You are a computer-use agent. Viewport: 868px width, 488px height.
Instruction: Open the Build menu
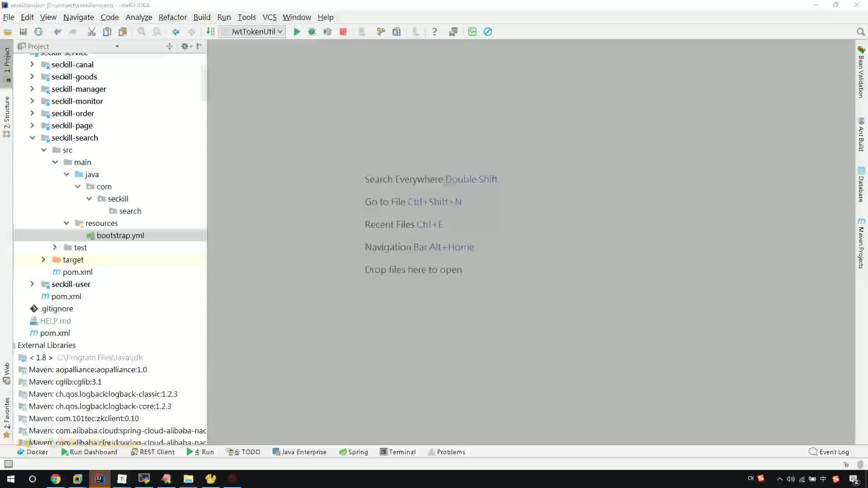point(202,17)
